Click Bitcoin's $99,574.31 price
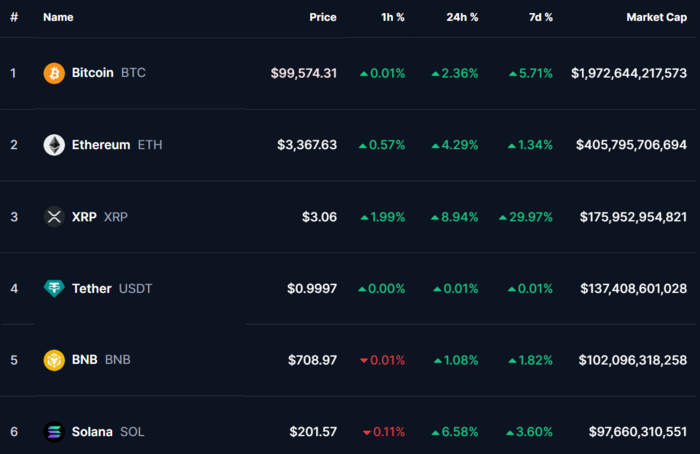 tap(304, 73)
